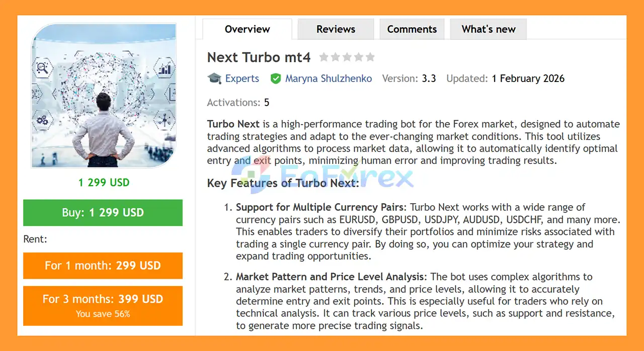Visit author Maryna Shulzhenko's profile link
644x351 pixels.
[x=329, y=78]
